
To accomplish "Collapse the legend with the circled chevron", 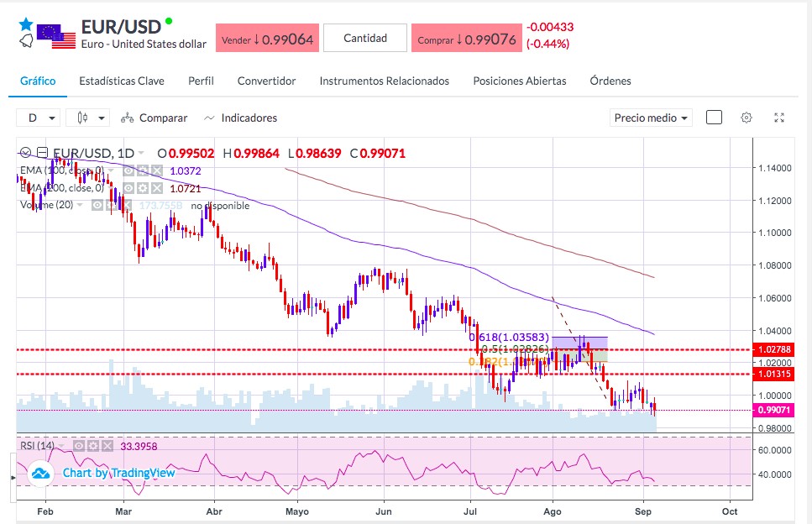I will coord(25,152).
